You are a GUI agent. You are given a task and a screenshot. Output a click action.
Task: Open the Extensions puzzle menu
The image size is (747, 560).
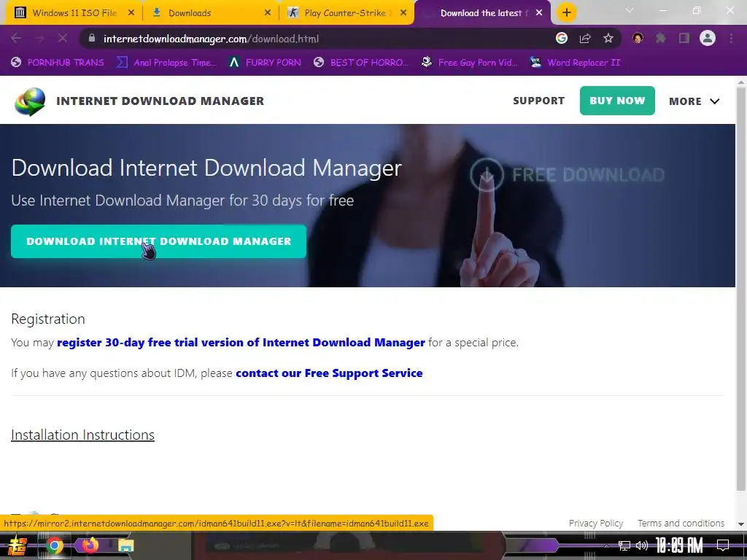point(660,39)
